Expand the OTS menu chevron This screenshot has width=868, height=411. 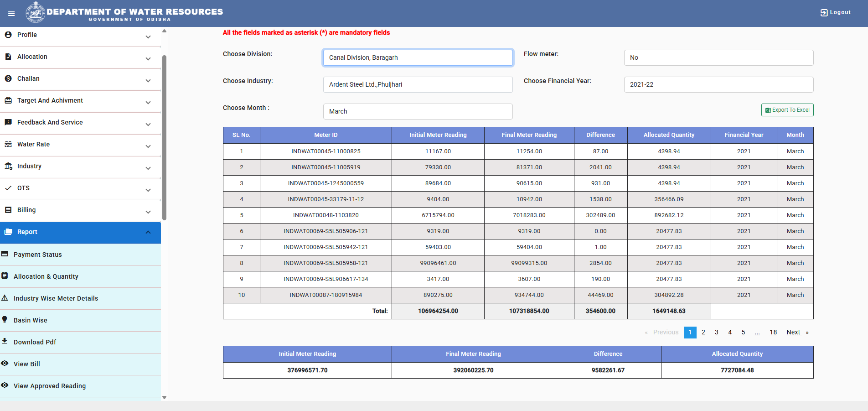pos(148,190)
